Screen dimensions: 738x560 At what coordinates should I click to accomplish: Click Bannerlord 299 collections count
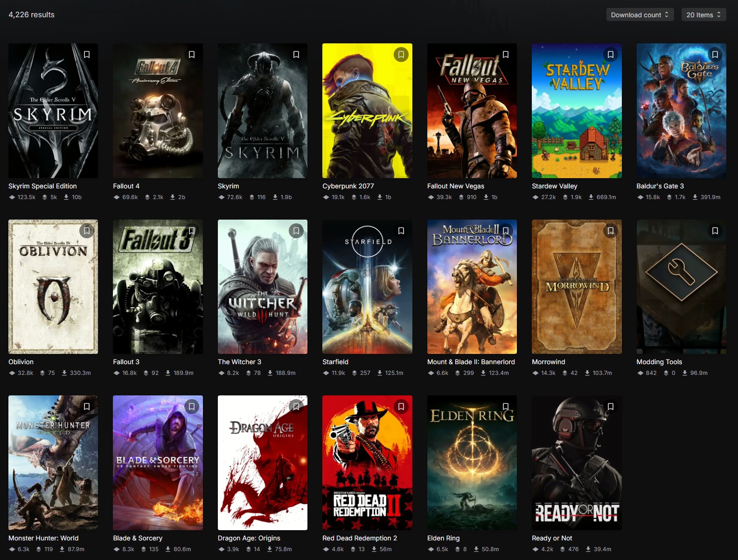pyautogui.click(x=465, y=373)
